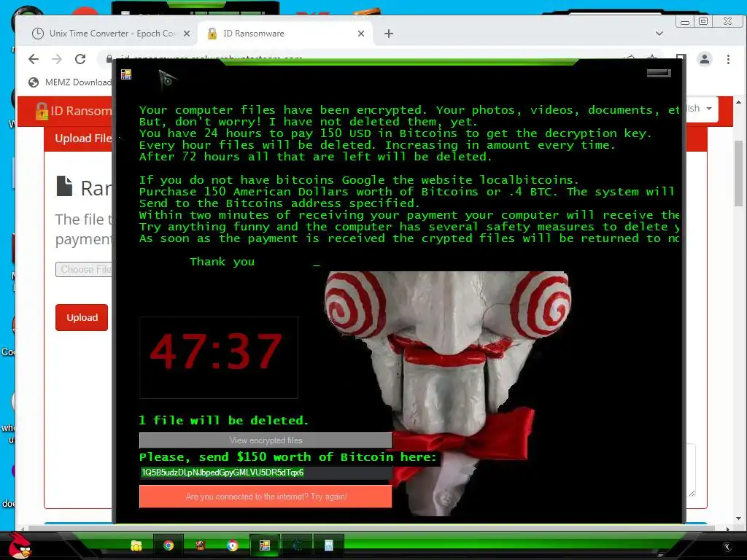Image resolution: width=747 pixels, height=560 pixels.
Task: Open the Chrome profile avatar
Action: click(x=704, y=59)
